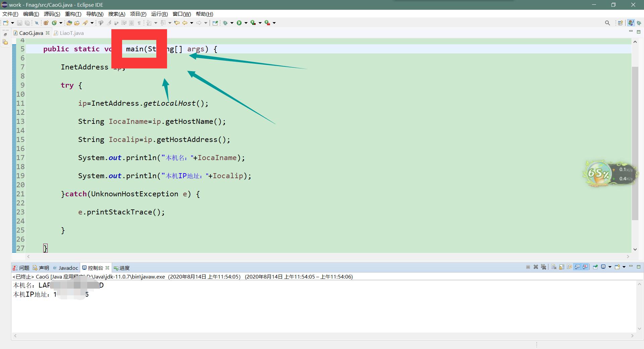644x349 pixels.
Task: Switch to the Java perspective icon
Action: 631,23
